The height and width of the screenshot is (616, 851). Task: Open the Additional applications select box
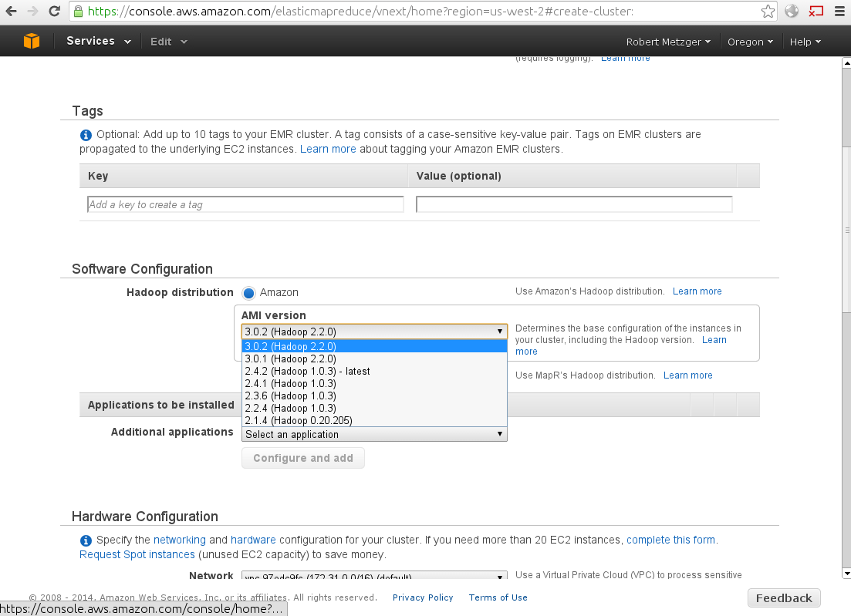pos(374,434)
